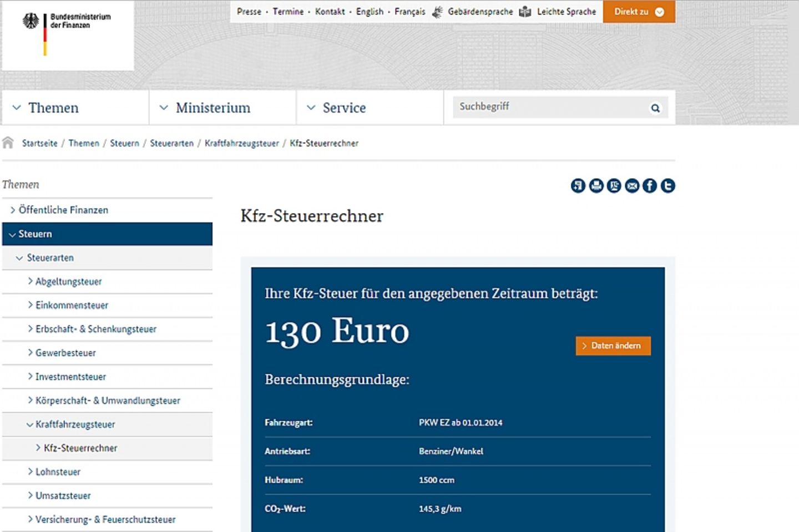The image size is (799, 532).
Task: Collapse the Kraftfahrzeugsteuer sidebar item
Action: [x=107, y=424]
